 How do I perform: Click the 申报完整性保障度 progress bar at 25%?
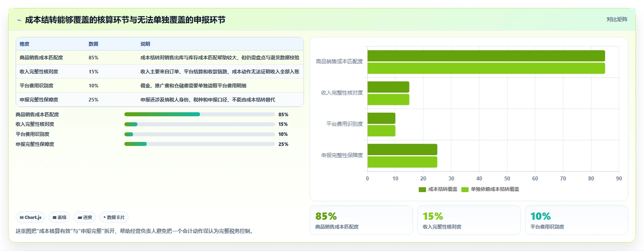200,144
